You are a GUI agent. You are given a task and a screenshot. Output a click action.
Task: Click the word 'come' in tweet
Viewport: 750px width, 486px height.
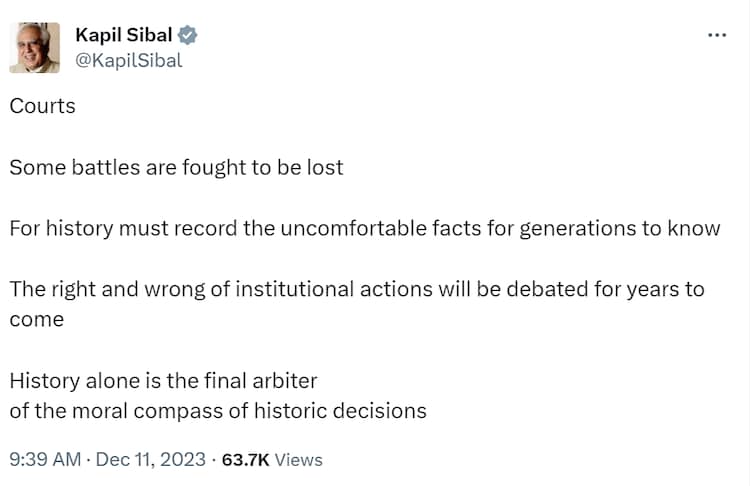pos(36,319)
